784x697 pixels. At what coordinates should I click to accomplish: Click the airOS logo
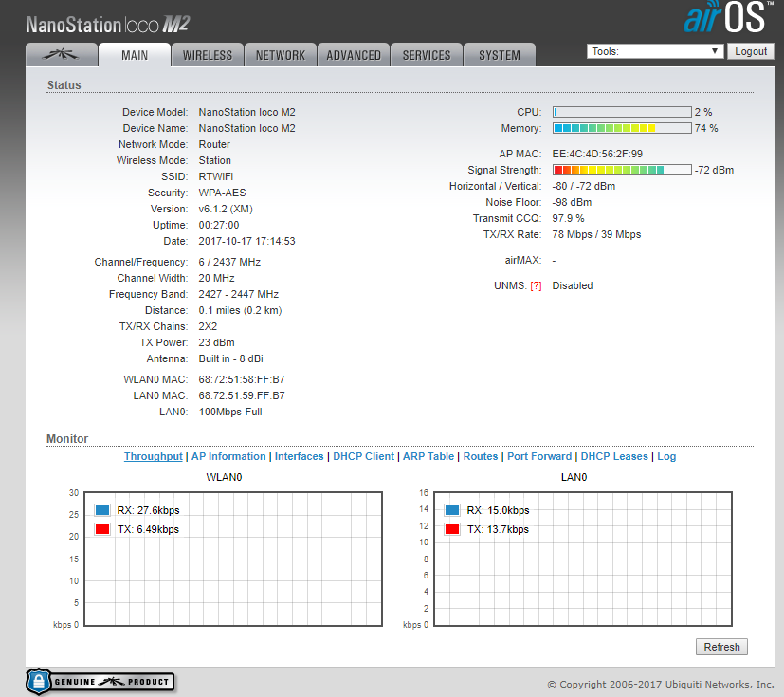[x=727, y=17]
